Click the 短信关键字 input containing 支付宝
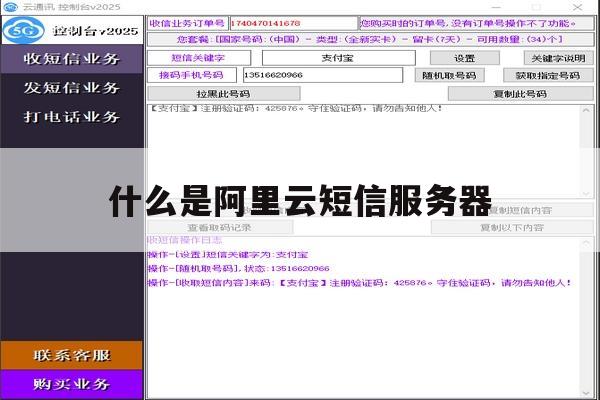600x400 pixels. click(339, 58)
